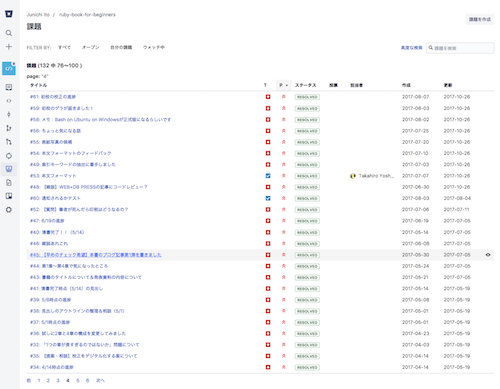Open the Settings gear in sidebar
The height and width of the screenshot is (389, 500).
pyautogui.click(x=9, y=210)
